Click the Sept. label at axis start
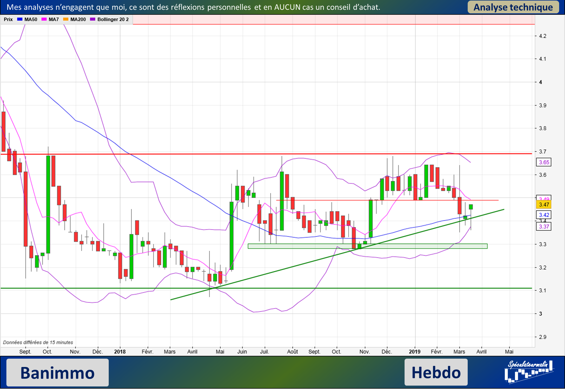Screen dimensions: 565x392 25,352
